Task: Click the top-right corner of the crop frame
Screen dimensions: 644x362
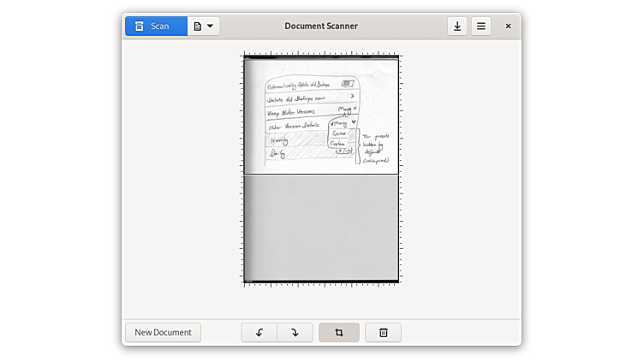Action: (x=398, y=57)
